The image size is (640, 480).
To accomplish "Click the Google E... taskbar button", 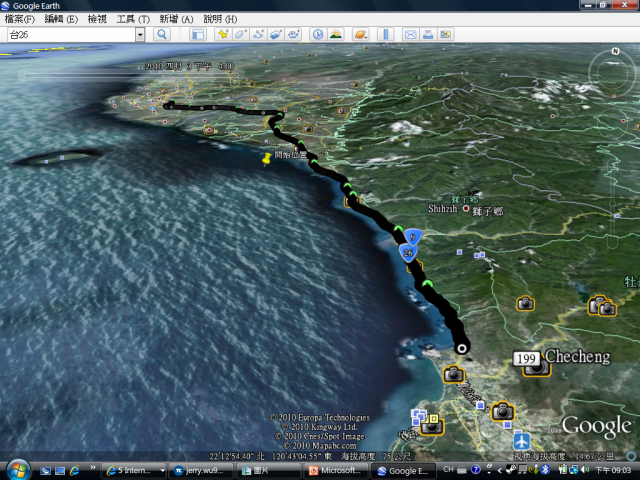I will 404,471.
